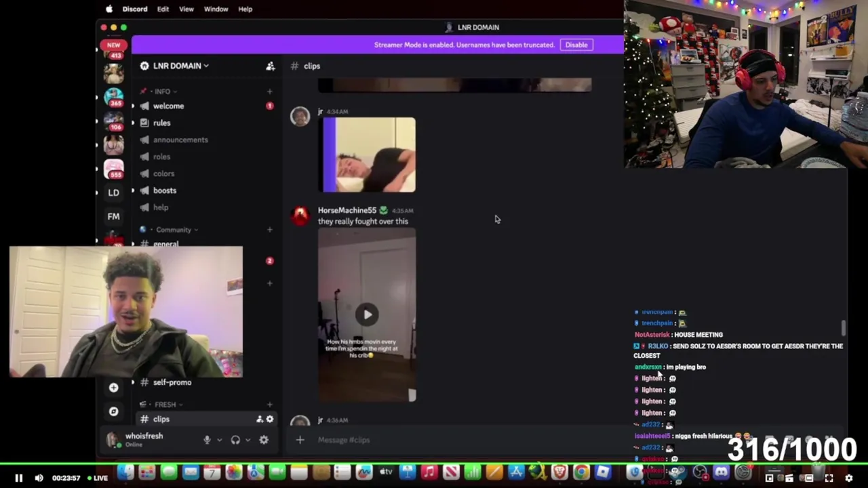The height and width of the screenshot is (488, 868).
Task: Click create invite icon on clips channel
Action: [x=259, y=419]
